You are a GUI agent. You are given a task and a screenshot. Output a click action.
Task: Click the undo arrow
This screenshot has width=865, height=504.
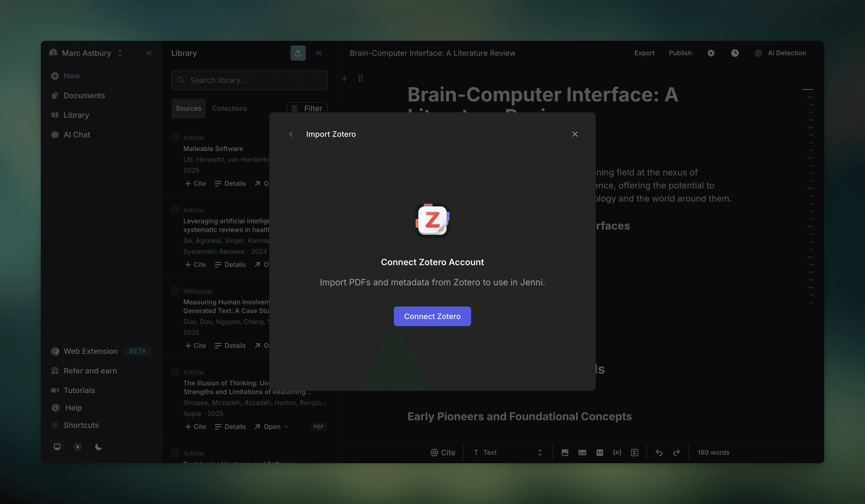pyautogui.click(x=659, y=453)
